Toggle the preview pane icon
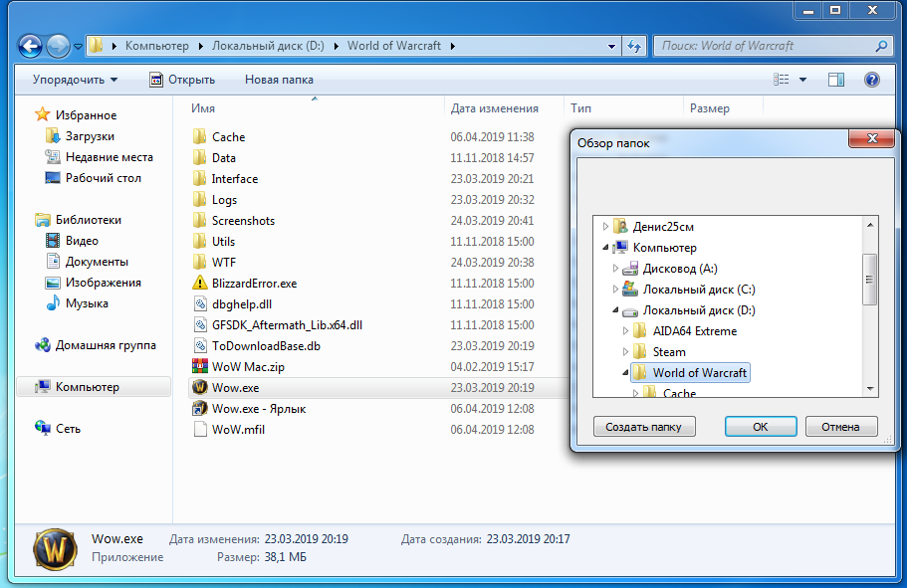Screen dimensions: 907x588 pos(836,80)
